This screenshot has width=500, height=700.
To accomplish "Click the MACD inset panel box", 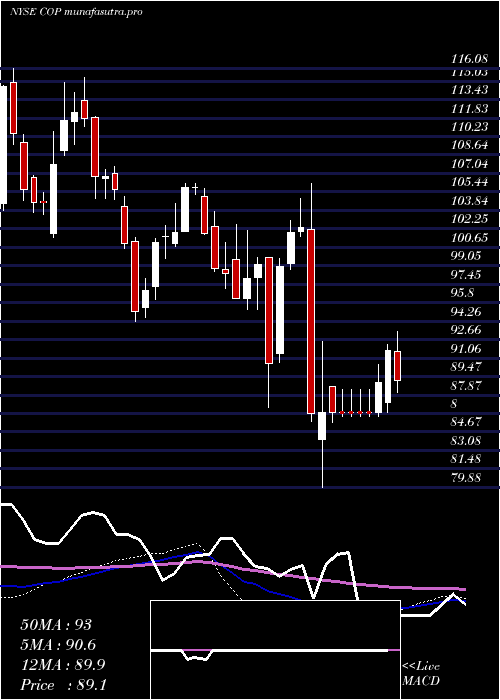I will coord(275,650).
